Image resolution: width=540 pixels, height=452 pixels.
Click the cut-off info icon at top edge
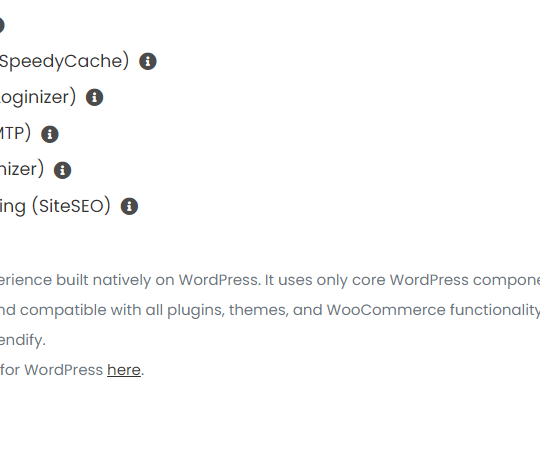coord(1,25)
